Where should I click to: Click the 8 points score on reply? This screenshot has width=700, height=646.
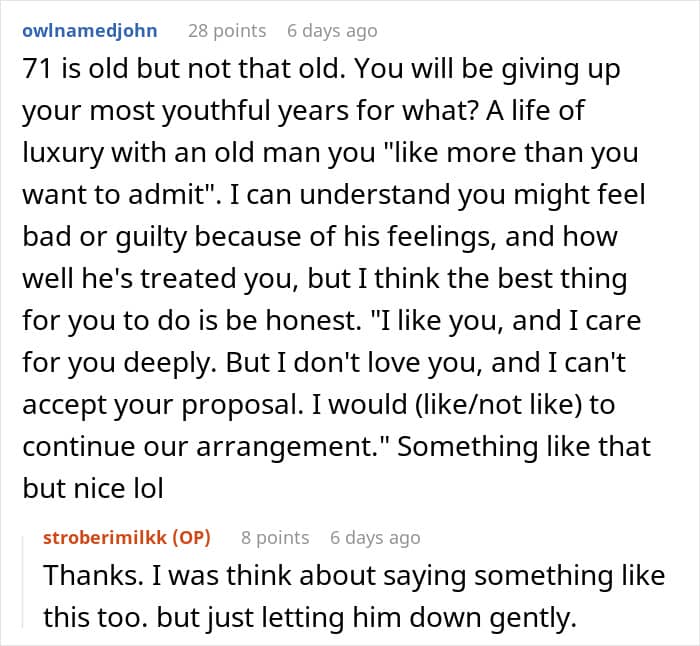coord(275,538)
